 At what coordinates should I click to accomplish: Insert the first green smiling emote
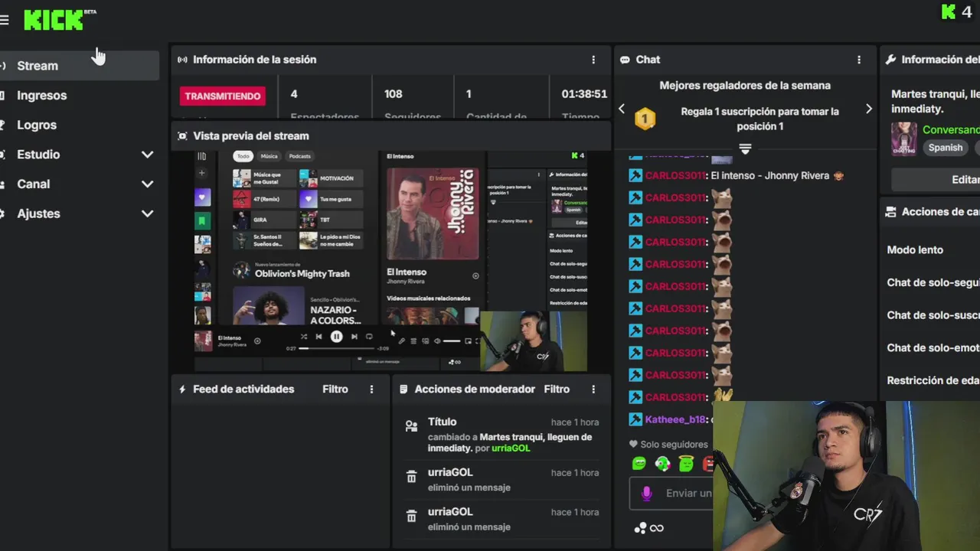click(x=639, y=463)
